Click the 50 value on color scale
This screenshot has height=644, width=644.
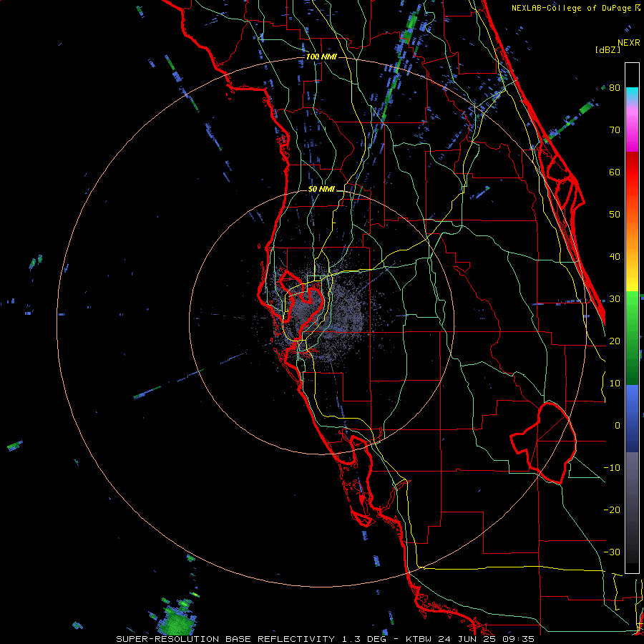tap(615, 215)
